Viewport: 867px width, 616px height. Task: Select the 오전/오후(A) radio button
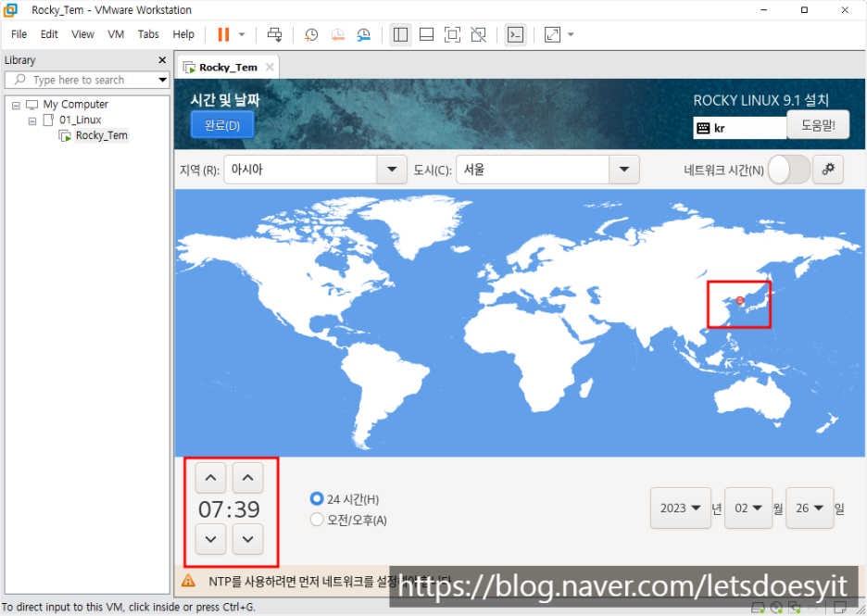pyautogui.click(x=317, y=520)
